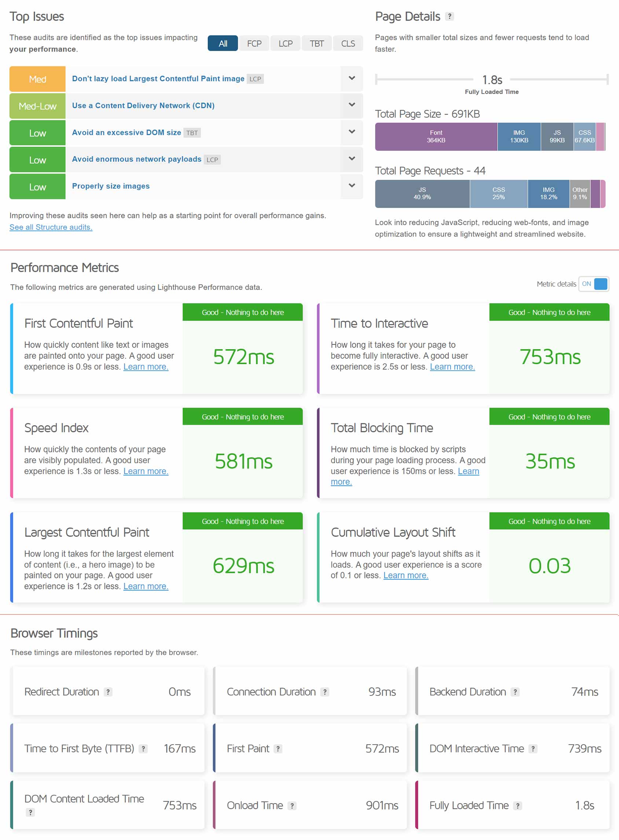Click the CSS 25% requests segment
The height and width of the screenshot is (840, 619).
pyautogui.click(x=499, y=194)
